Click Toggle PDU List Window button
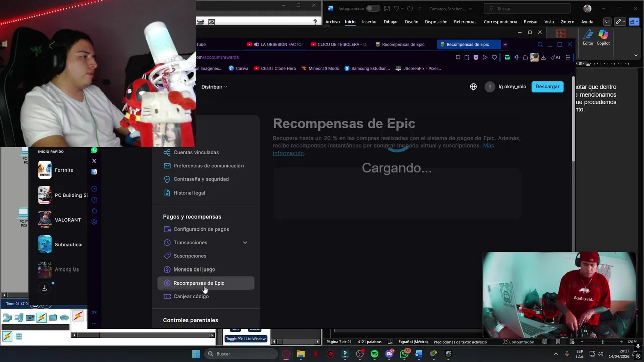Viewport: 644px width, 362px height. [246, 339]
